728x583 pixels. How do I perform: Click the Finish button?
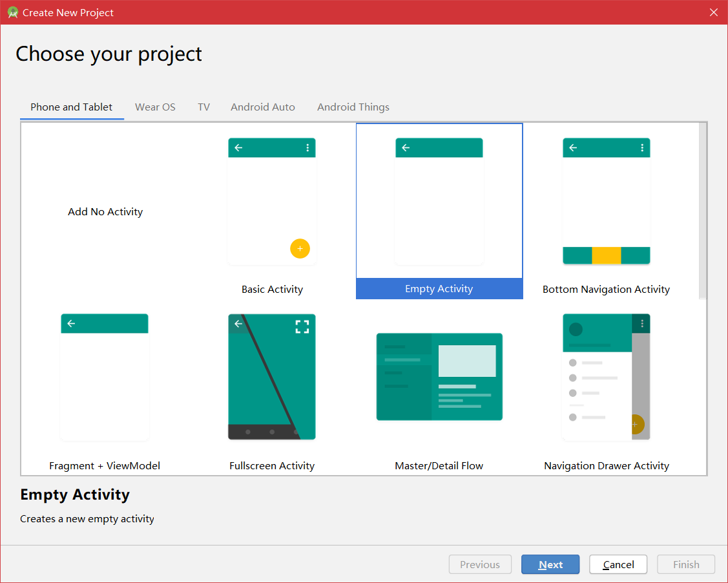[x=686, y=564]
